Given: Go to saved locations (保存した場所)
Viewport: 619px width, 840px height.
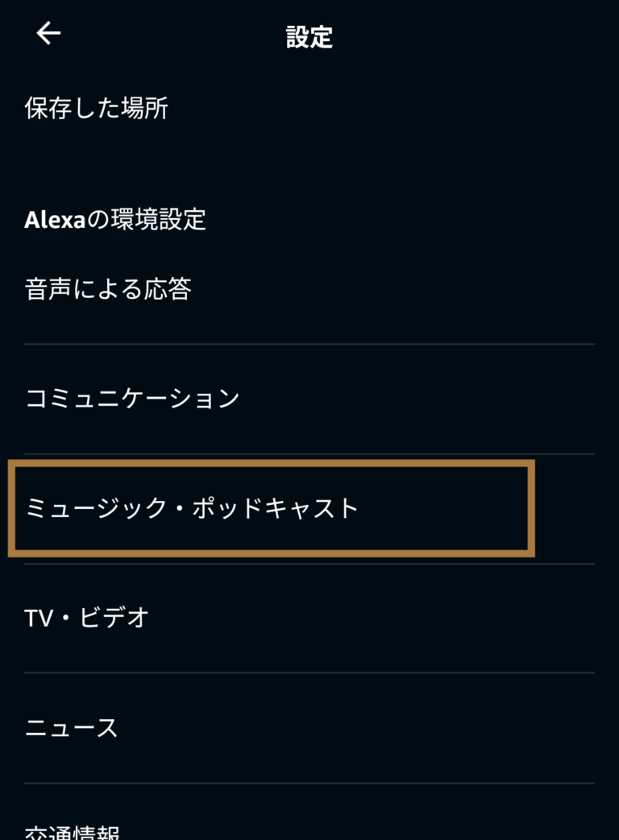Looking at the screenshot, I should (x=97, y=109).
